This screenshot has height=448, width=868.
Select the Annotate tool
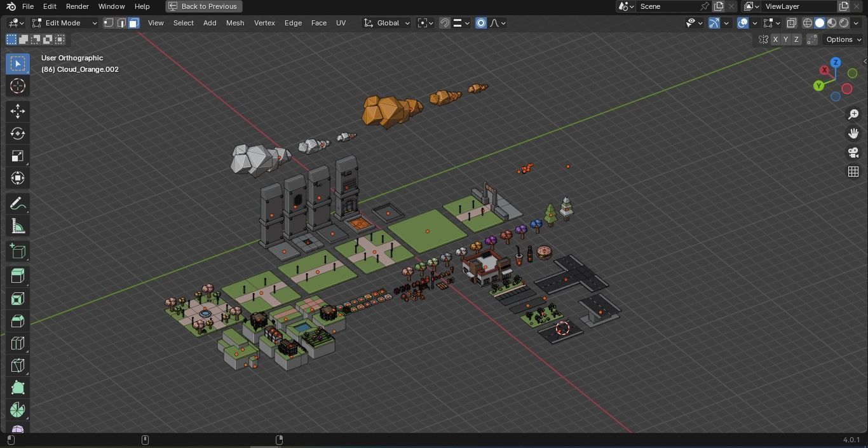[x=18, y=204]
